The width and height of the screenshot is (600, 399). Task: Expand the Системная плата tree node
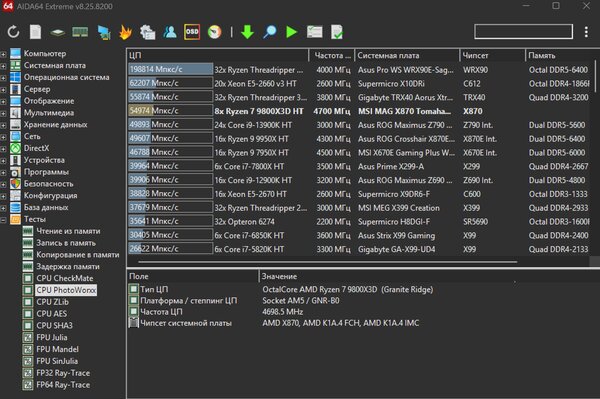[x=3, y=66]
